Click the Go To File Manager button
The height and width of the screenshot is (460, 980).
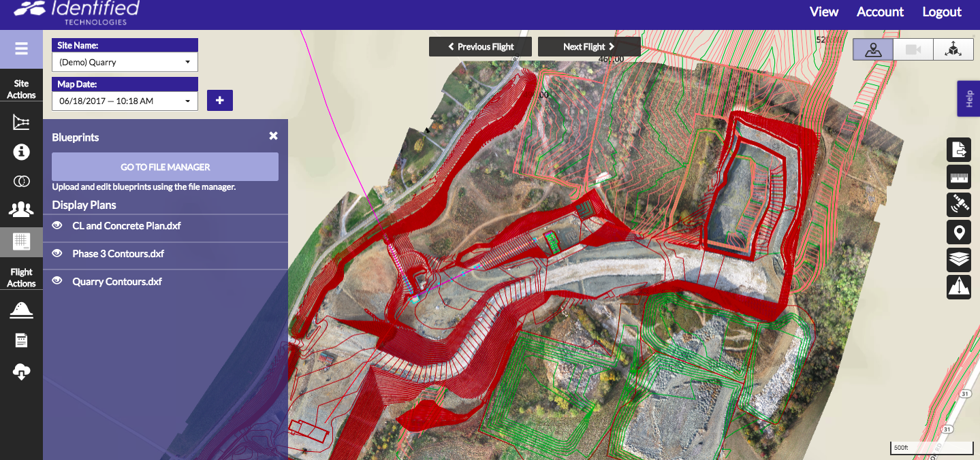(x=165, y=167)
